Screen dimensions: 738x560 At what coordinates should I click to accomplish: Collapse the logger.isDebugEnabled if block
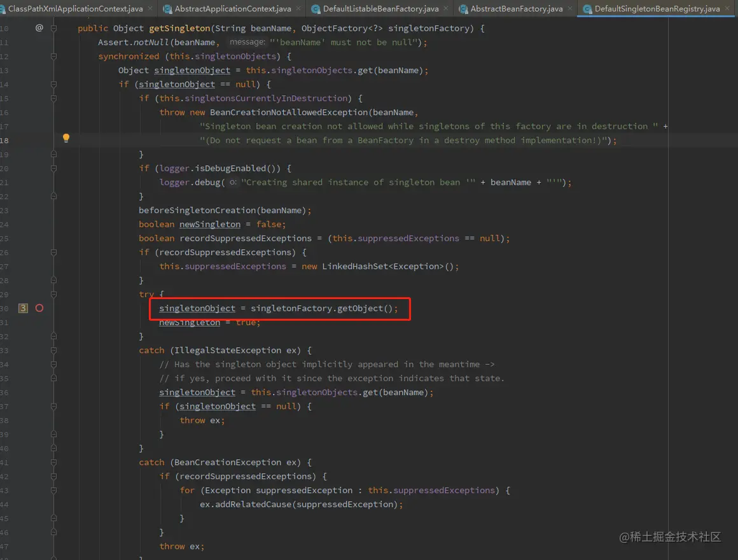click(53, 169)
